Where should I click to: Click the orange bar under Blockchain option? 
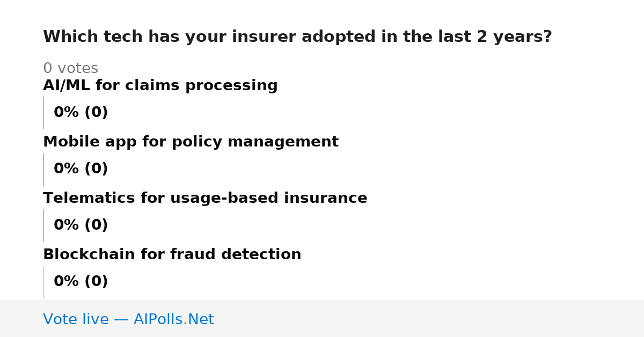pos(43,282)
